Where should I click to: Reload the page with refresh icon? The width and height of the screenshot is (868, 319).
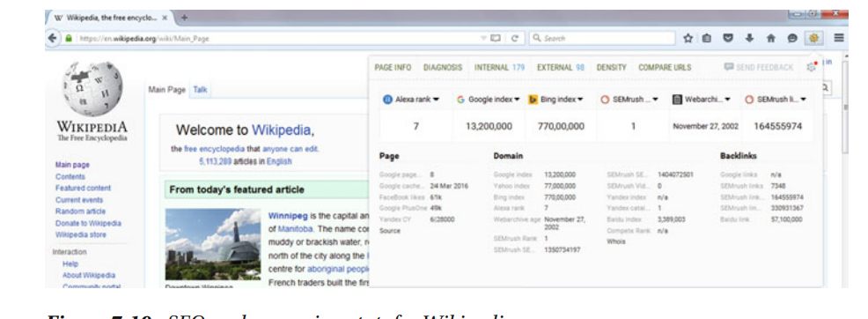pos(514,39)
